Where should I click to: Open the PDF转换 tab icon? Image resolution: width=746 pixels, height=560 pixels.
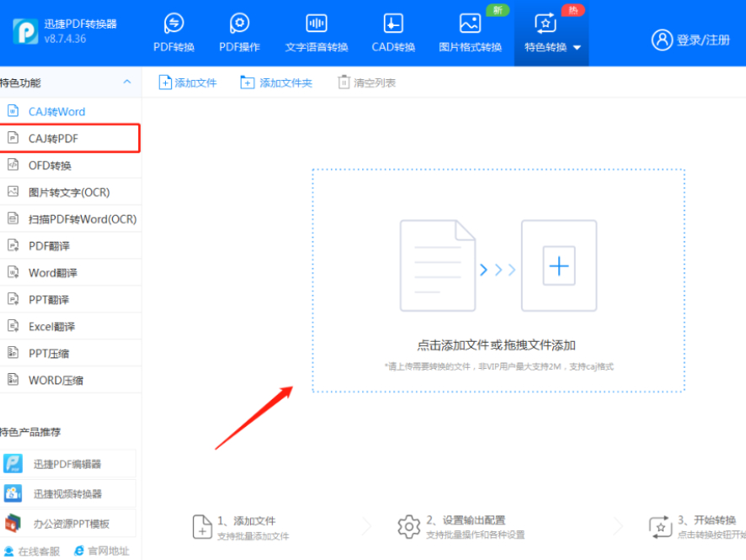point(173,23)
